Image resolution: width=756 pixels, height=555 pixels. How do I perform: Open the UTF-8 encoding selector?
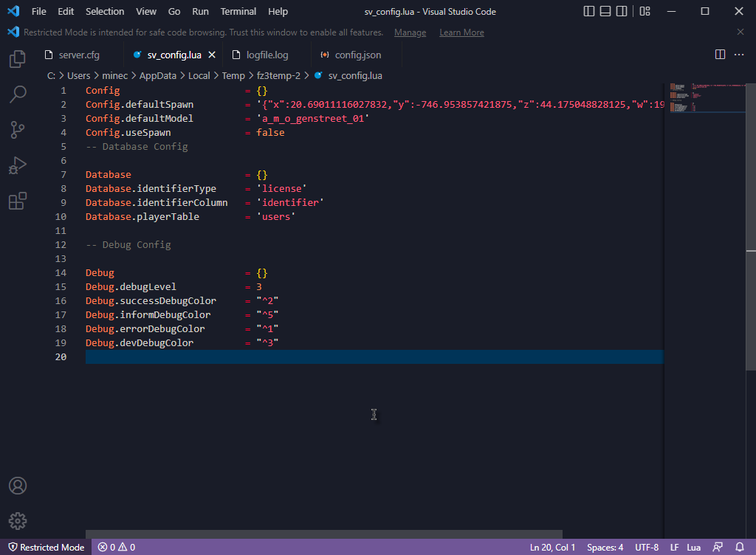pyautogui.click(x=646, y=548)
